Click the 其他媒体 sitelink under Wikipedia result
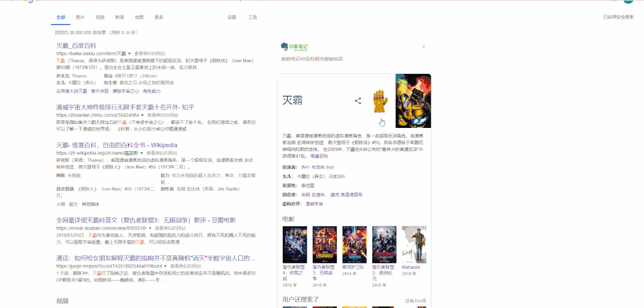 click(90, 204)
